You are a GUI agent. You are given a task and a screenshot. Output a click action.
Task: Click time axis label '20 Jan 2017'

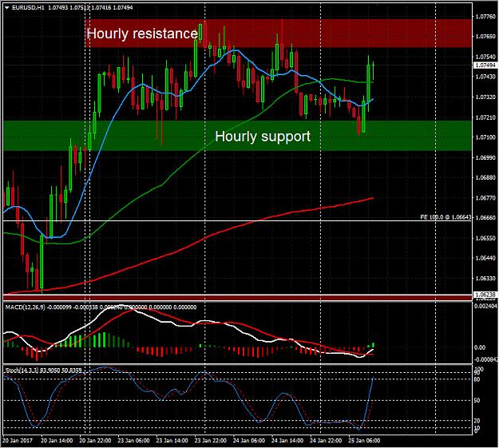(x=18, y=441)
